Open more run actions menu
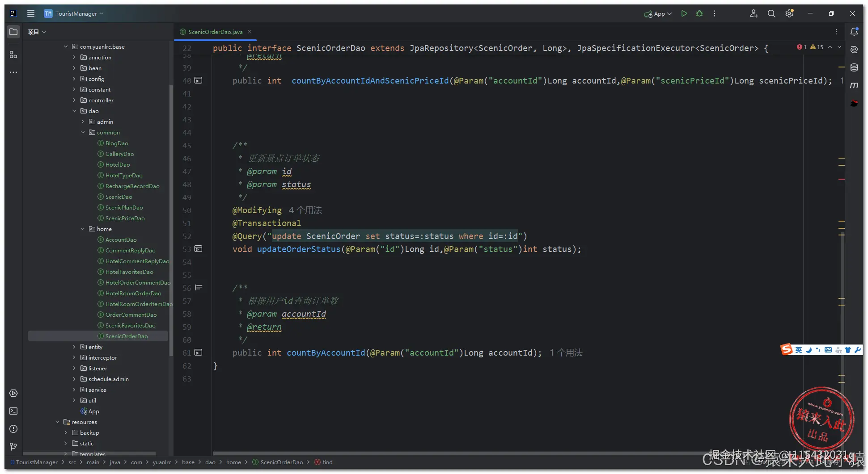This screenshot has height=474, width=868. point(715,13)
